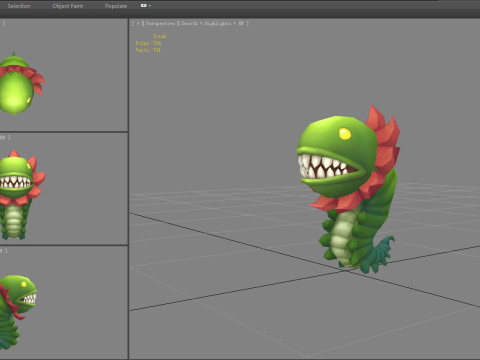Open the viewport [+] general menu
Image resolution: width=480 pixels, height=360 pixels.
tap(138, 23)
